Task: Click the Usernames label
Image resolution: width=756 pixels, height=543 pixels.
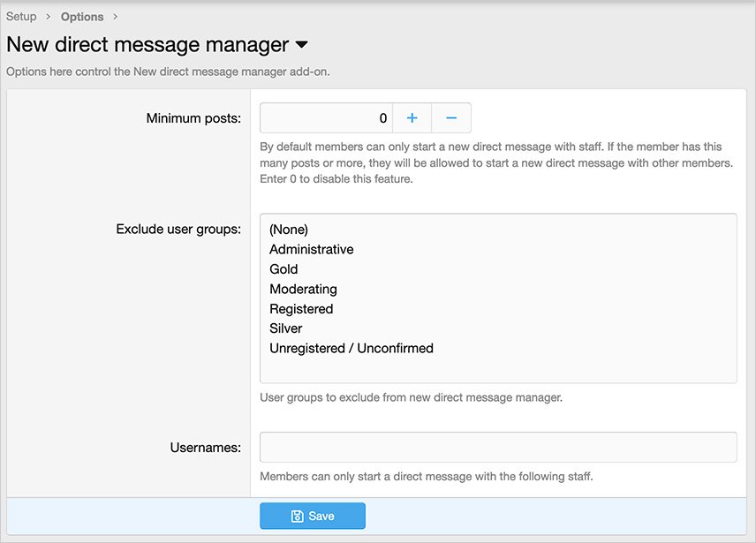Action: tap(205, 448)
